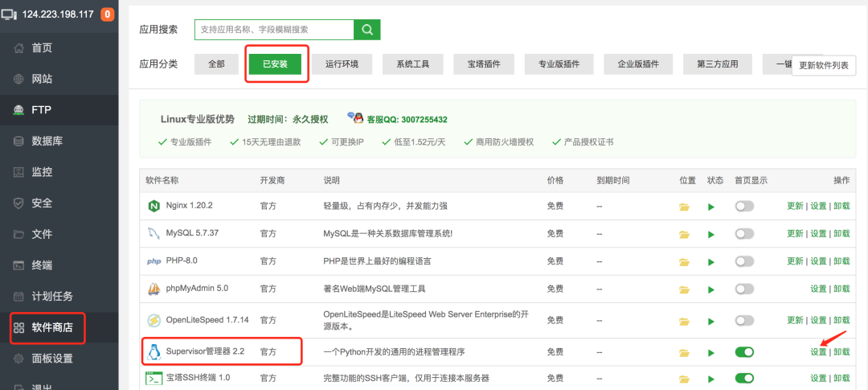
Task: Select the 第三方应用 category tab
Action: pos(718,64)
